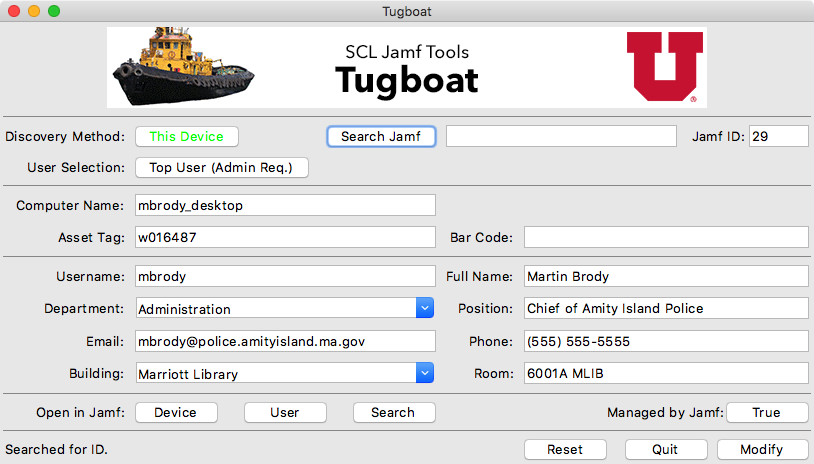
Task: Click the Full Name field
Action: 666,276
